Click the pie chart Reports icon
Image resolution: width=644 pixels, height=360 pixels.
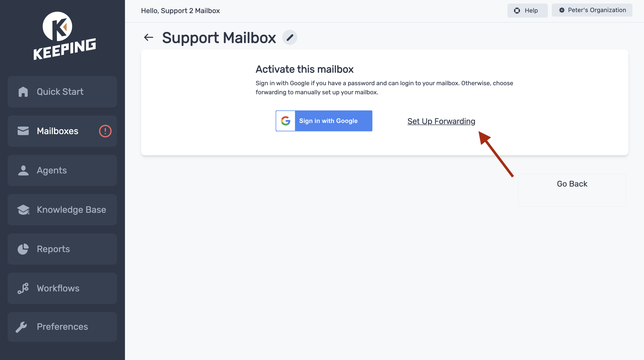pyautogui.click(x=23, y=249)
